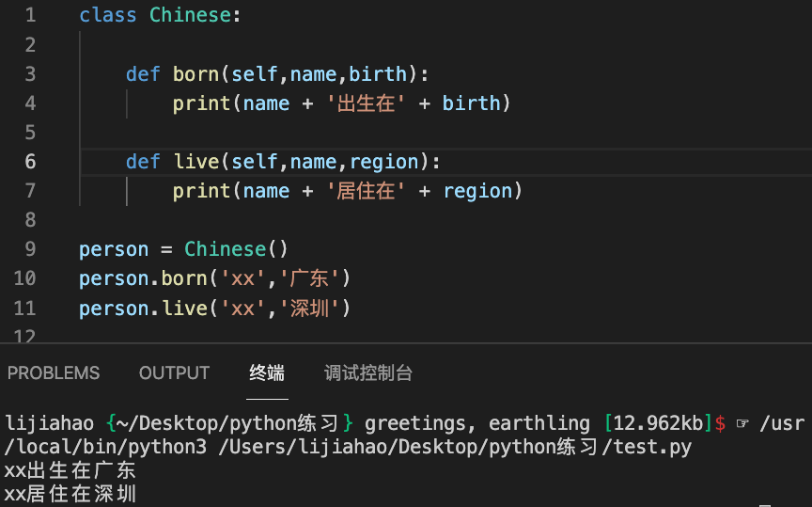812x507 pixels.
Task: Open the PROBLEMS panel tab
Action: (54, 373)
